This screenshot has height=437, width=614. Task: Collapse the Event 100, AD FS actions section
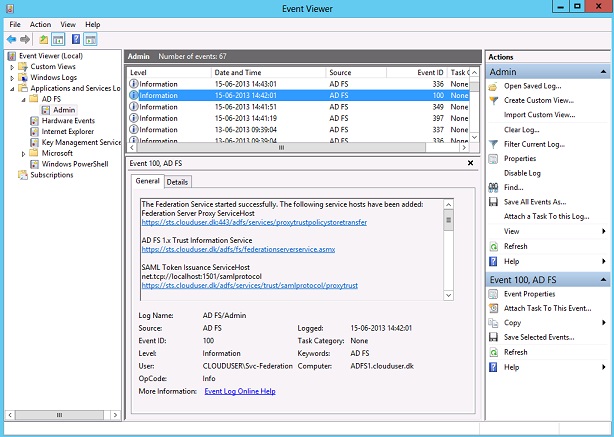click(603, 280)
